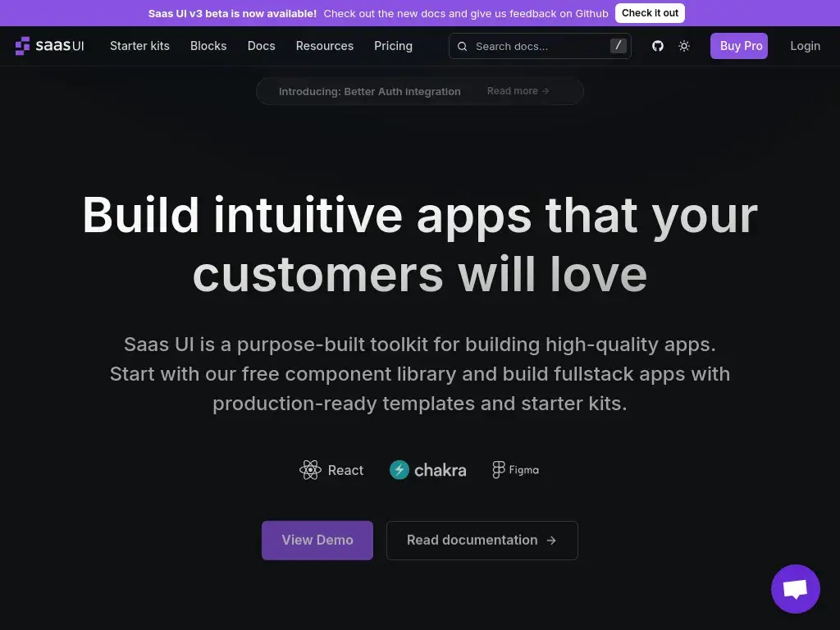Open the Login link
This screenshot has height=630, width=840.
[x=805, y=46]
